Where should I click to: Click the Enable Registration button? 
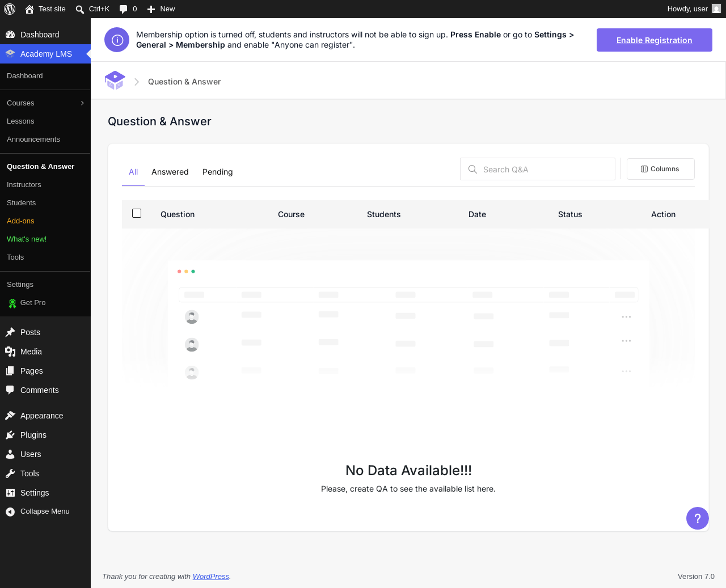[x=655, y=40]
